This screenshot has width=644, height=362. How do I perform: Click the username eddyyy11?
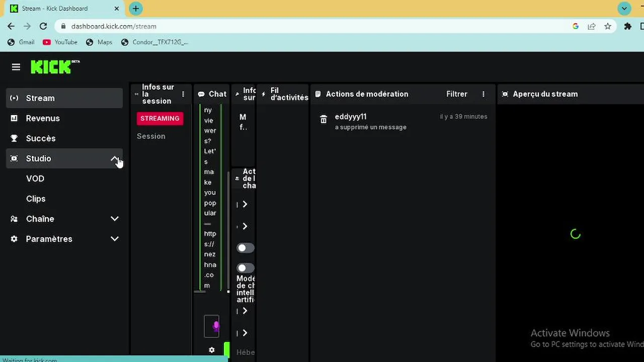click(x=351, y=117)
